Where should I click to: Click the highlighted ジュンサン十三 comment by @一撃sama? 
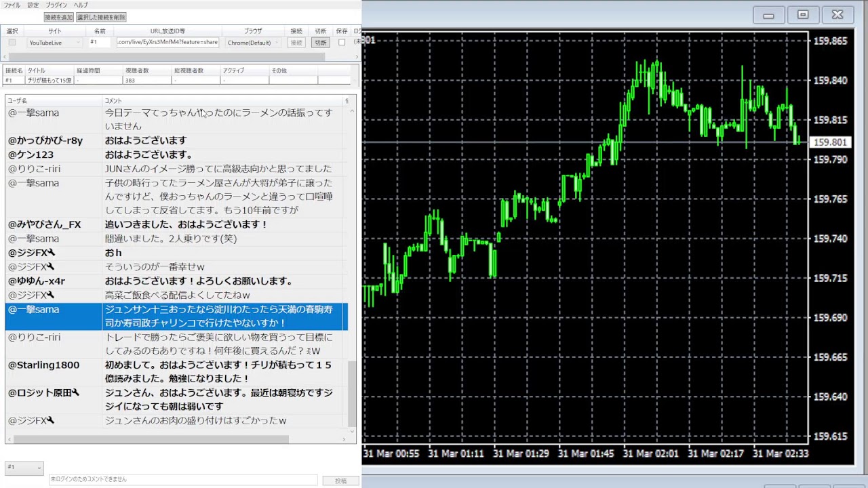(176, 317)
